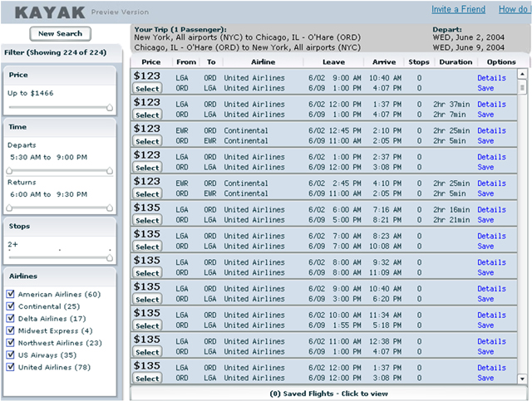
Task: Uncheck the United Airlines filter checkbox
Action: pyautogui.click(x=11, y=367)
